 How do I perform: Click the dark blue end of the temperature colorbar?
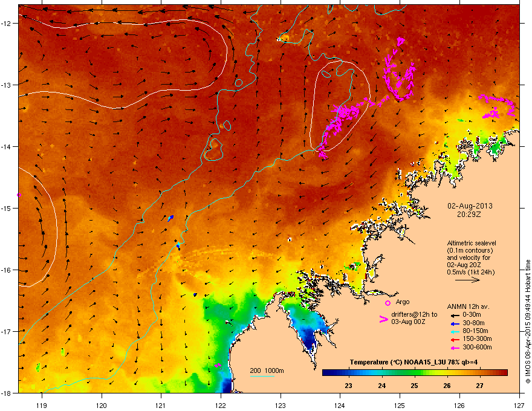click(327, 373)
